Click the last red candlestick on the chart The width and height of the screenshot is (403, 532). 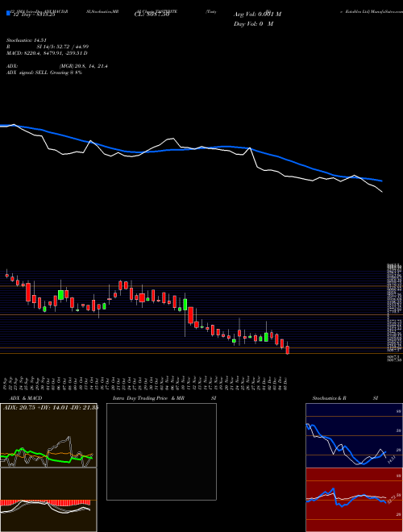pos(288,350)
